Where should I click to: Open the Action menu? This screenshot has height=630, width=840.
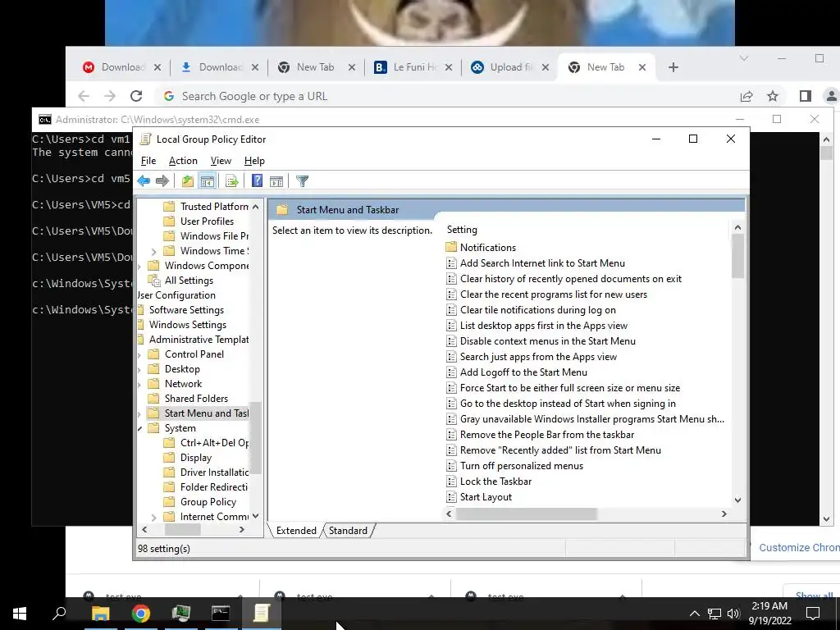183,161
